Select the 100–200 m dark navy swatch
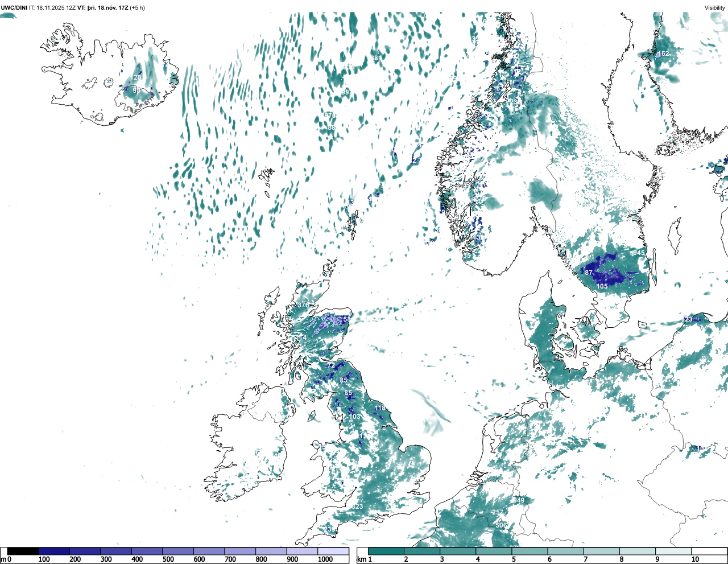The width and height of the screenshot is (728, 564). coord(54,551)
